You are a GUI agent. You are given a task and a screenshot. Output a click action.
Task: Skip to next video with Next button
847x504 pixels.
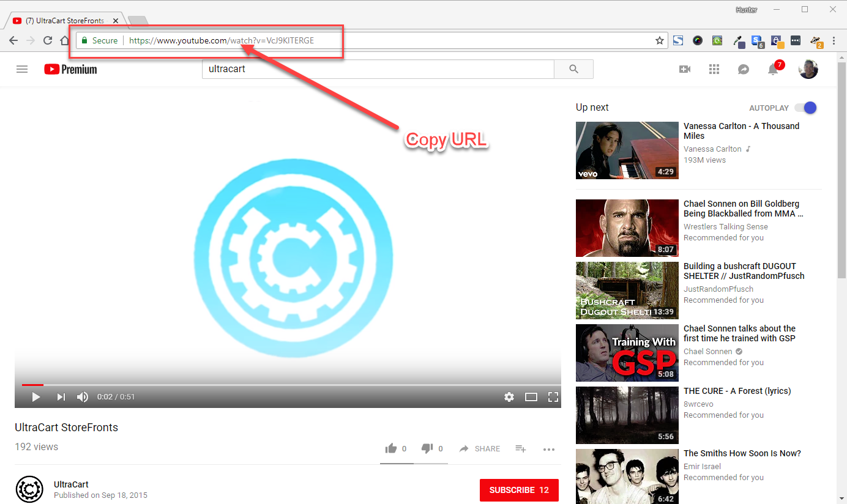(61, 397)
